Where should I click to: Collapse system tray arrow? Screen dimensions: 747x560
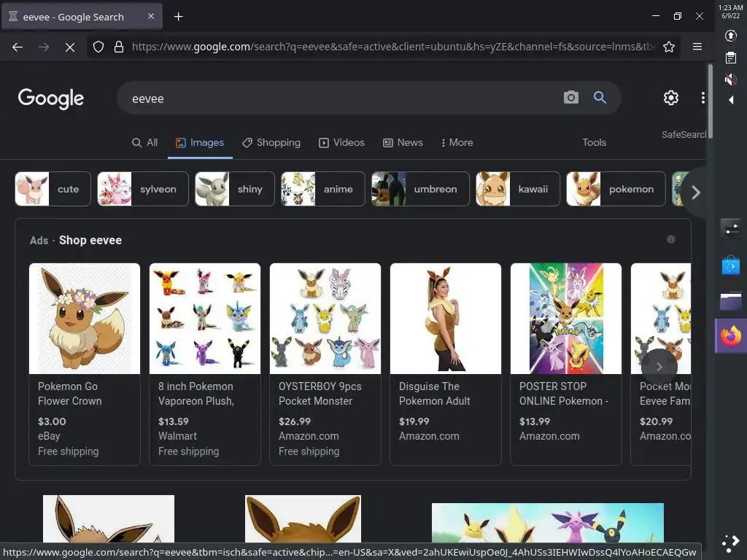[731, 100]
